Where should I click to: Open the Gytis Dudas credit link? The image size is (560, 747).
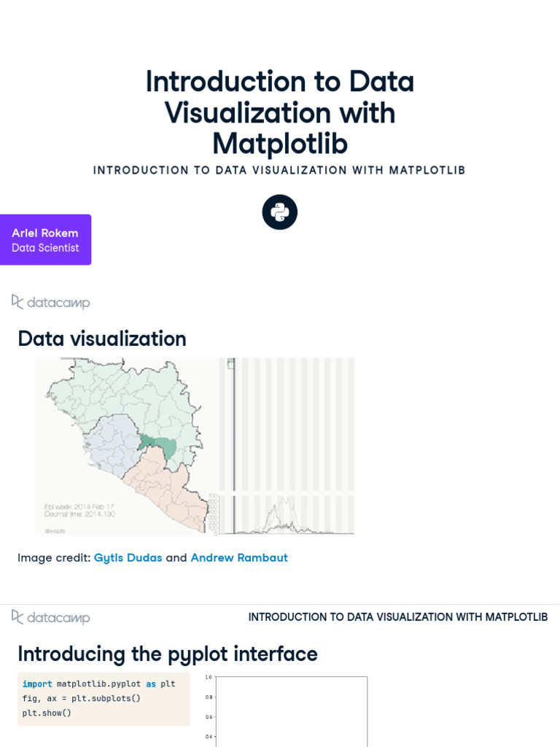click(x=128, y=557)
